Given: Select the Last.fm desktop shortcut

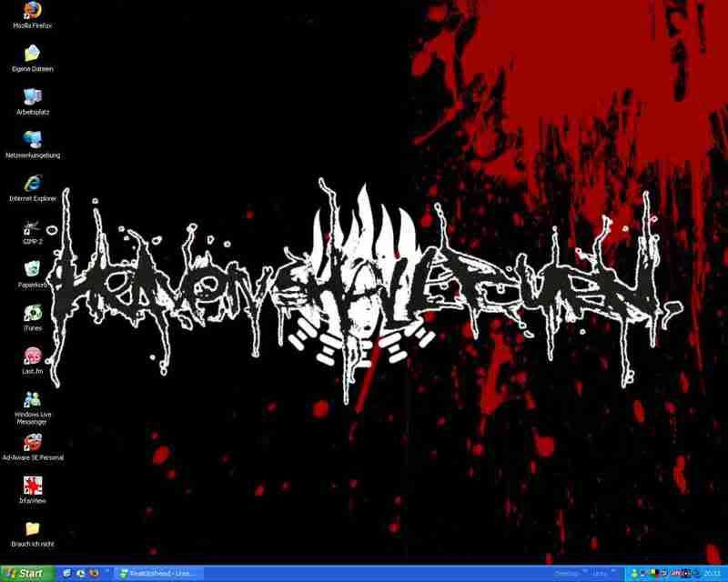Looking at the screenshot, I should coord(33,361).
